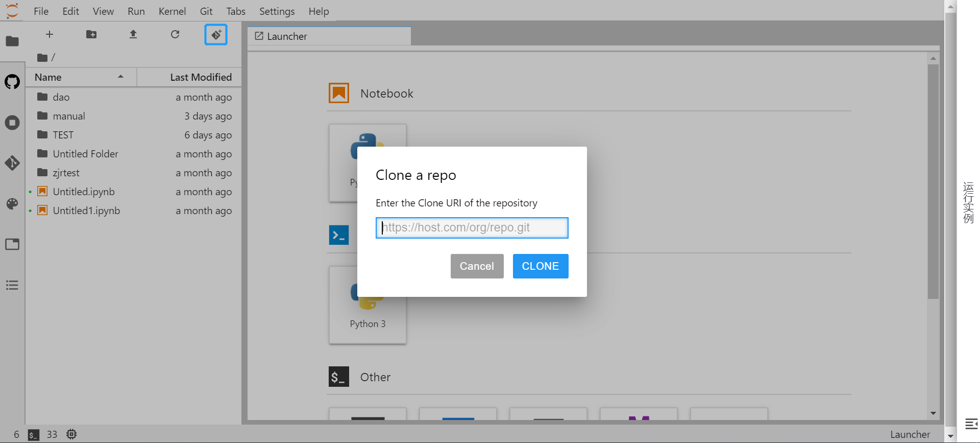This screenshot has height=443, width=980.
Task: Click the launcher scrollbar down arrow
Action: pyautogui.click(x=933, y=413)
